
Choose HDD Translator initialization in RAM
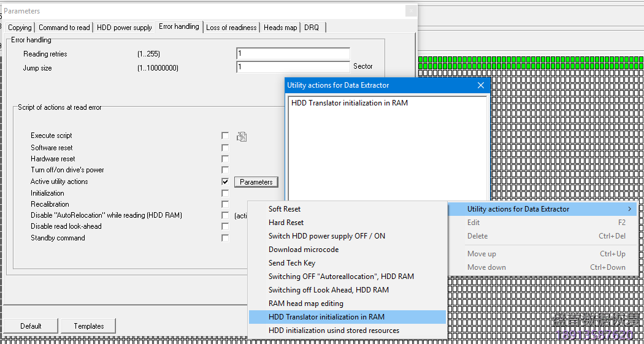[326, 317]
